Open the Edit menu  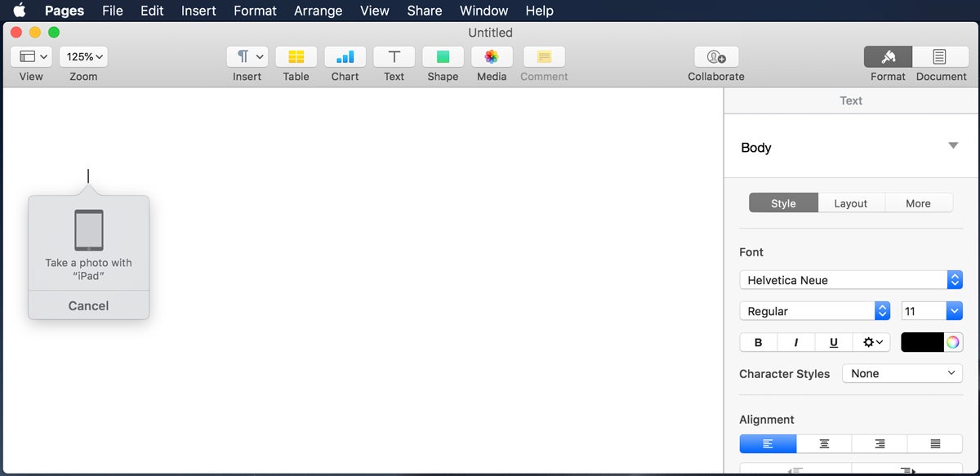pyautogui.click(x=152, y=11)
